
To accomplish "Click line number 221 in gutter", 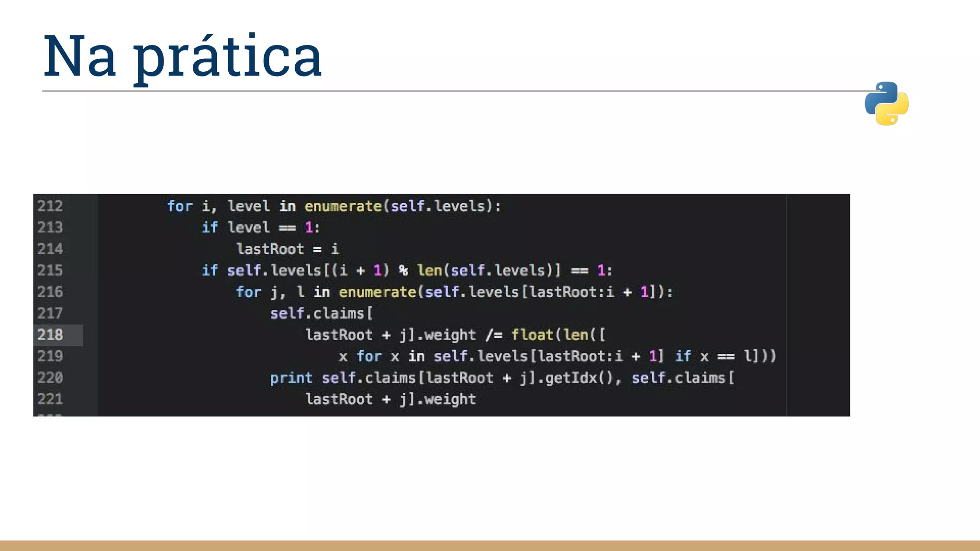I will click(x=50, y=399).
